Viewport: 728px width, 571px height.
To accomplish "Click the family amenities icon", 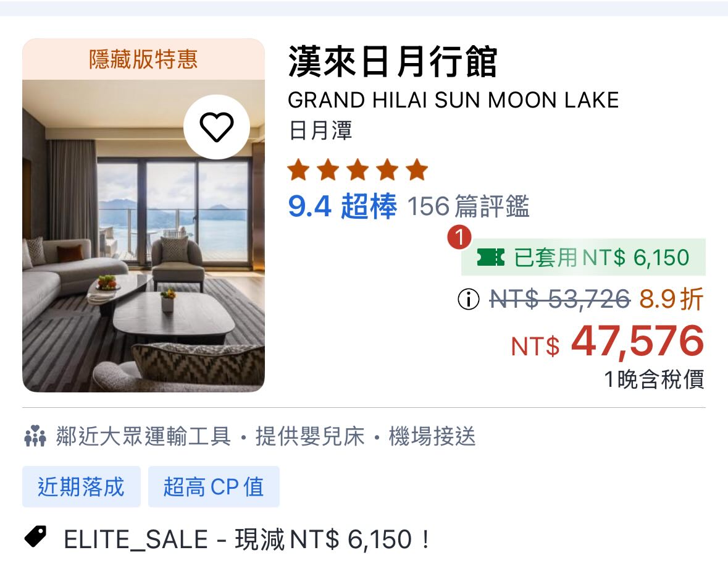I will click(x=35, y=436).
